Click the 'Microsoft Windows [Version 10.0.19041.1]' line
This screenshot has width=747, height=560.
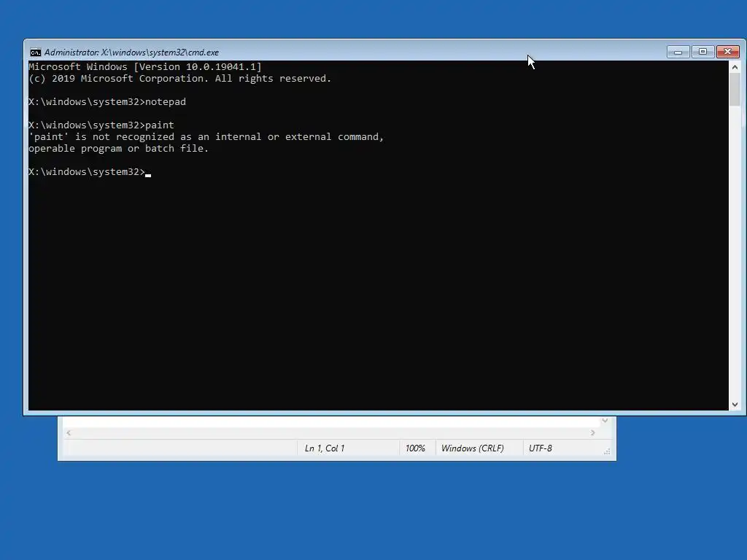(x=145, y=66)
